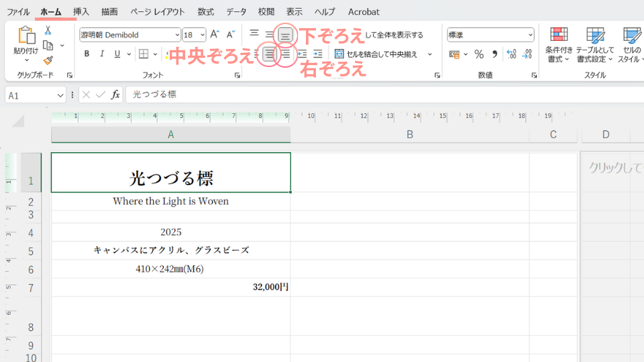Click the increase indent icon

(x=317, y=54)
